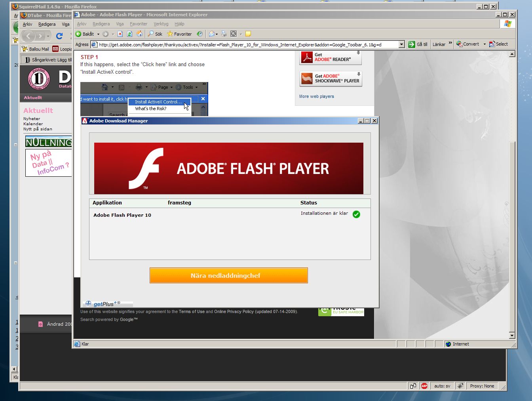Click the Applikation column header
The image size is (532, 401).
click(107, 202)
